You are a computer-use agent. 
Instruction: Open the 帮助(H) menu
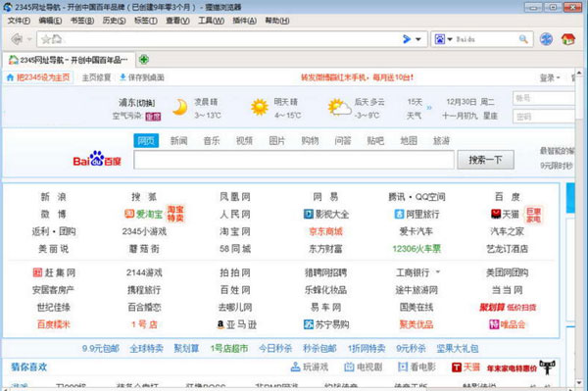[277, 21]
